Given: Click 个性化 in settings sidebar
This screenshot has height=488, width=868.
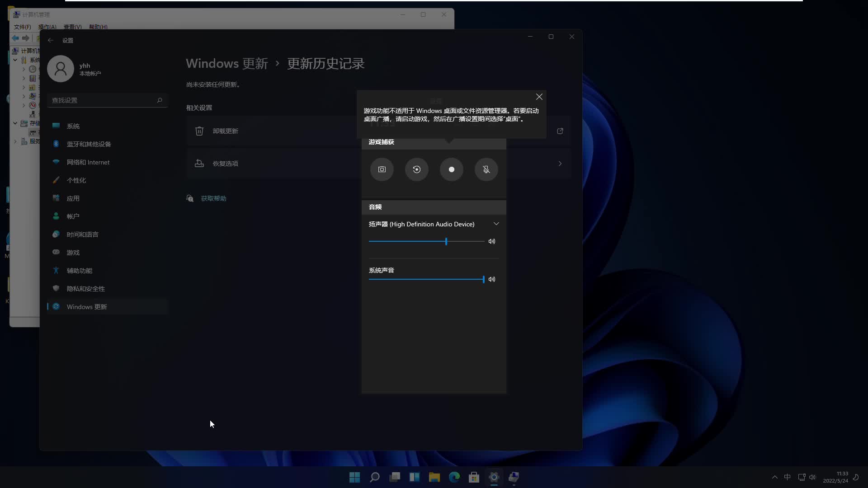Looking at the screenshot, I should tap(76, 180).
